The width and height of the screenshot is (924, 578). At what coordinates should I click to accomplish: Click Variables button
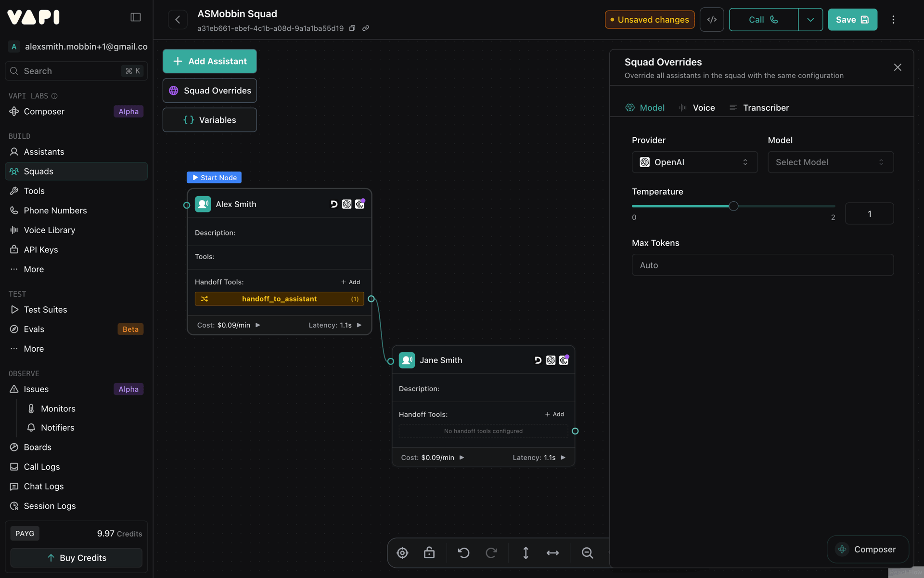tap(210, 120)
